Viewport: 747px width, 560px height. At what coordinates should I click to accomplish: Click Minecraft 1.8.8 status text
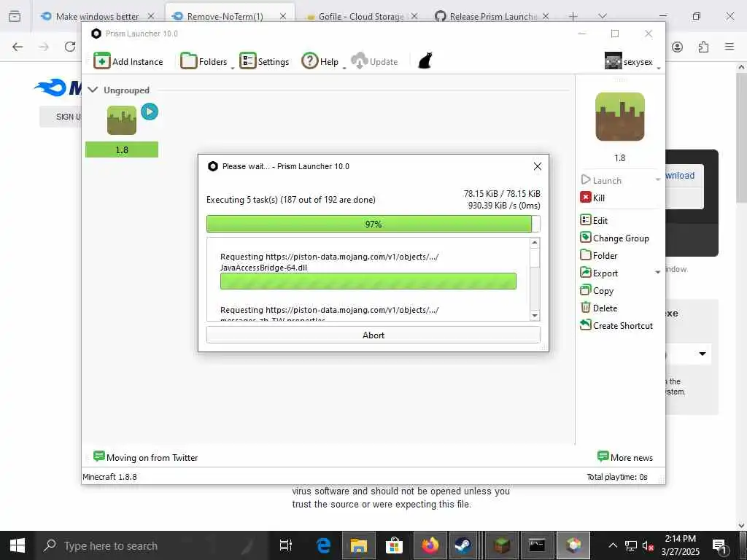(109, 477)
